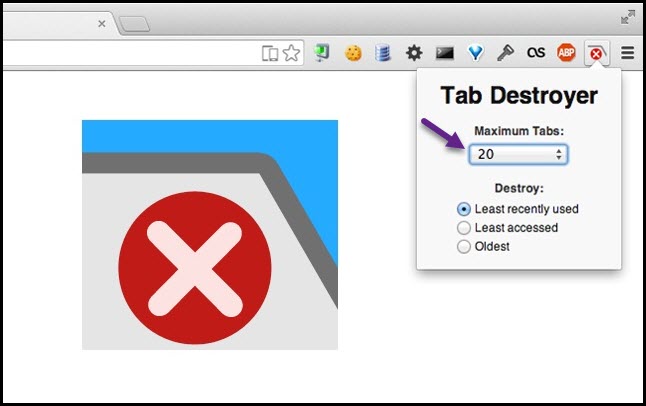The image size is (646, 406).
Task: Open the Adblock Plus extension icon
Action: point(566,53)
